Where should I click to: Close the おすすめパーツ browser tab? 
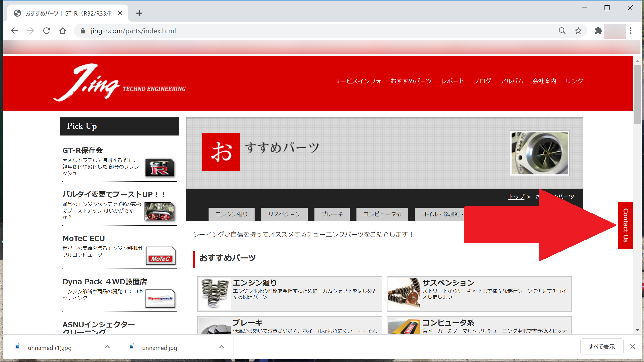tap(120, 13)
